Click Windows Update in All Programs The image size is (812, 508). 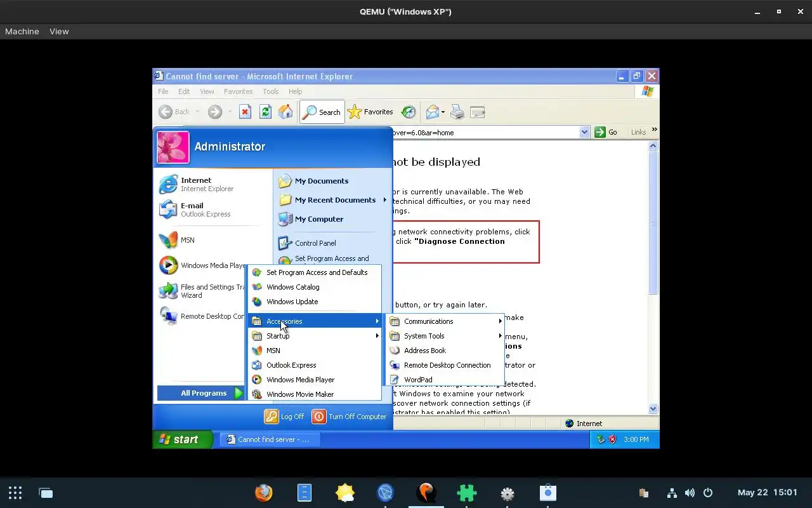tap(315, 302)
